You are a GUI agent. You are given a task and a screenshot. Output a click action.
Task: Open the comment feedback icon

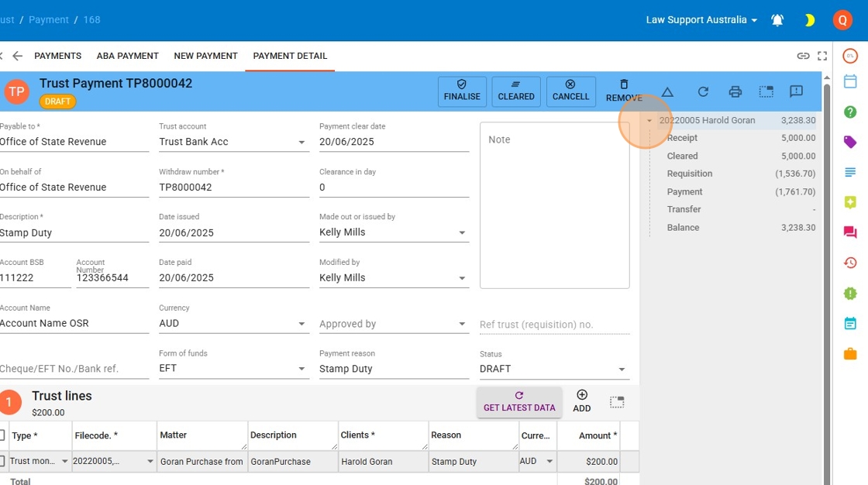[x=796, y=91]
